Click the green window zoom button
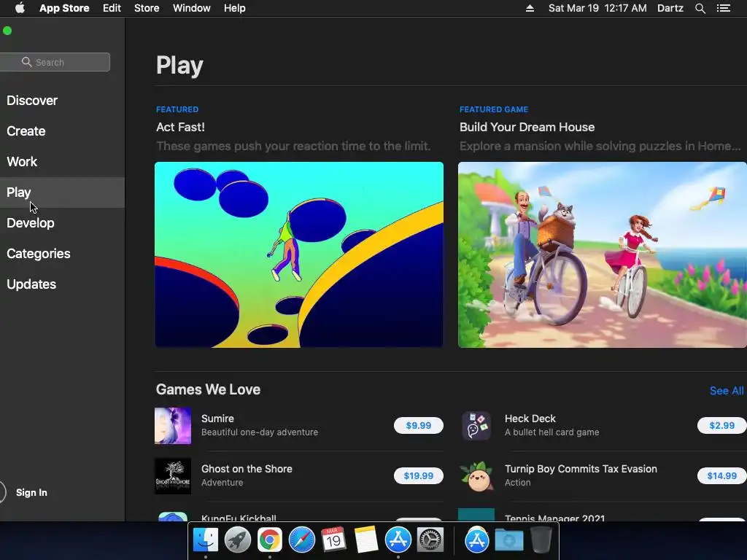This screenshot has height=560, width=747. 7,31
